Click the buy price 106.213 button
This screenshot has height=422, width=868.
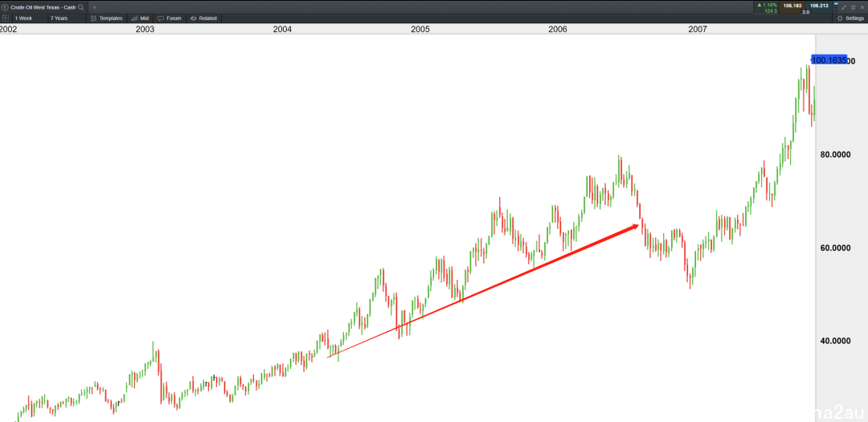pyautogui.click(x=819, y=7)
